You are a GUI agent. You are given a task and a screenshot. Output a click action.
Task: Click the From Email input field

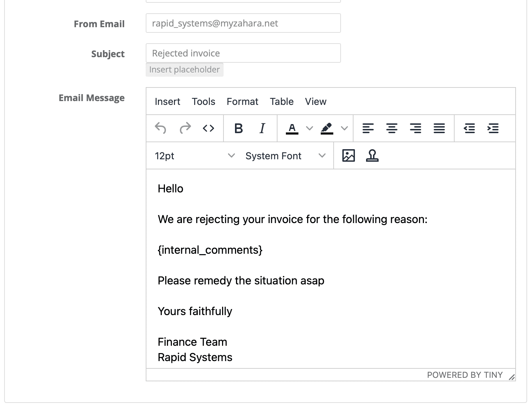coord(243,23)
